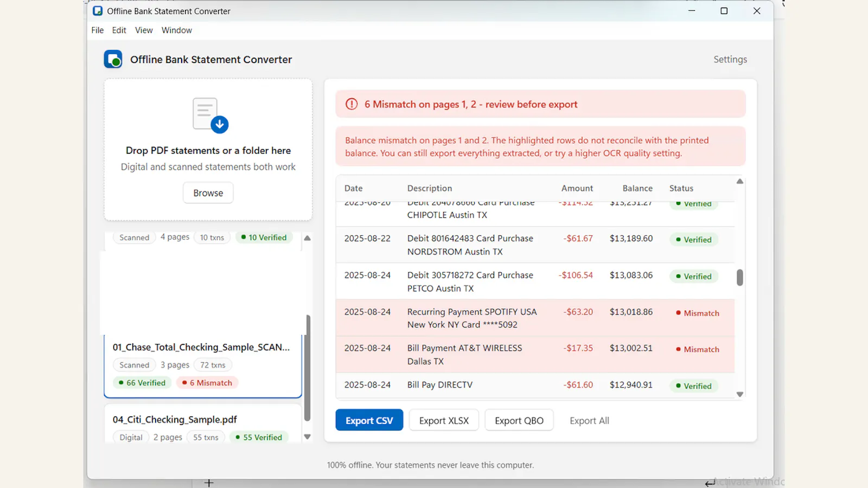Open the Window menu

pyautogui.click(x=177, y=30)
